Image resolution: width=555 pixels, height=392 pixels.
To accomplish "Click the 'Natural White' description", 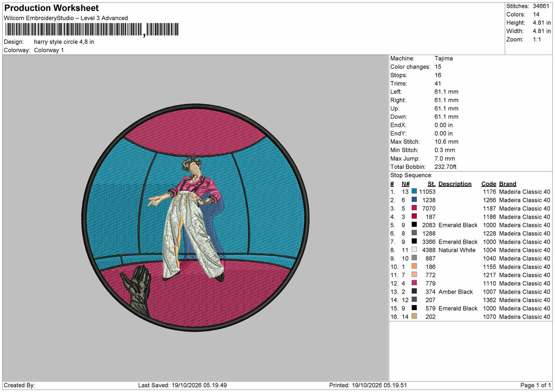I will tap(457, 250).
